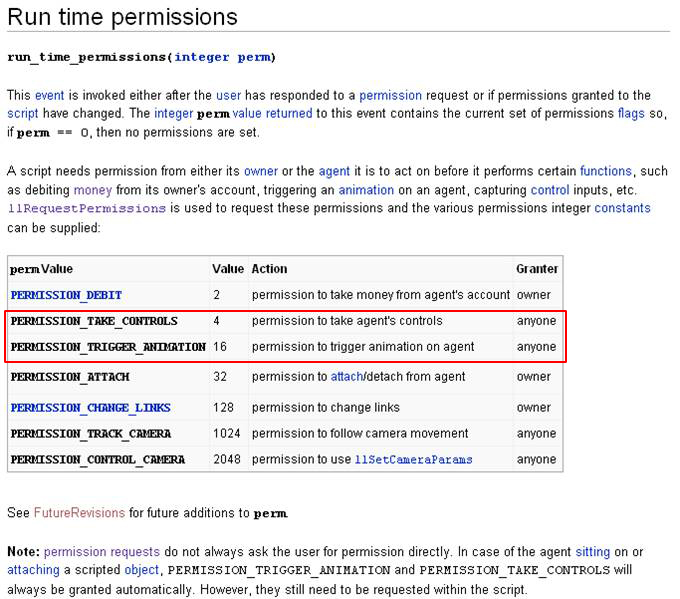Click the 'permission requests' link in note
680x599 pixels.
(101, 551)
